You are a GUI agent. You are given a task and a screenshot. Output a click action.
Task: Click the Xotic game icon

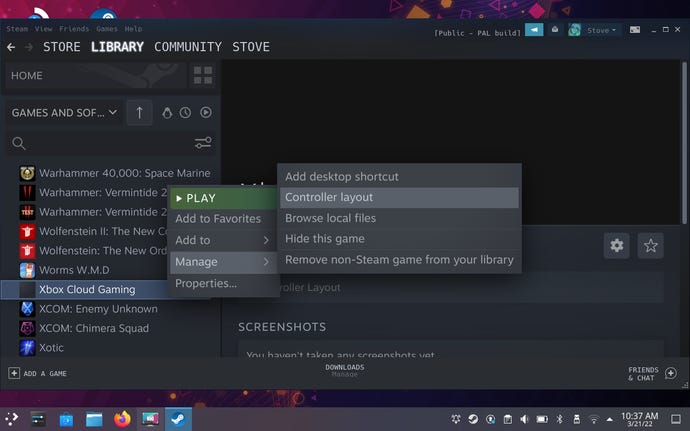pyautogui.click(x=27, y=347)
